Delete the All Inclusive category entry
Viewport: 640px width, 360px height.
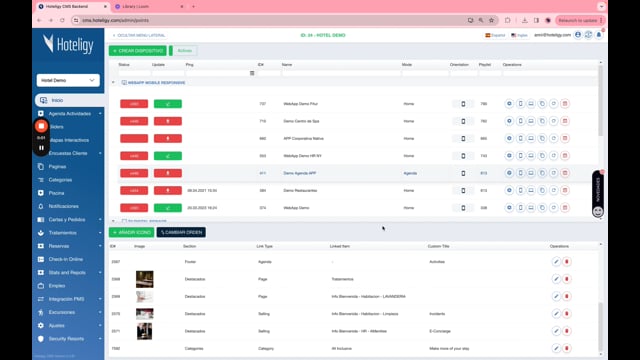coord(567,349)
